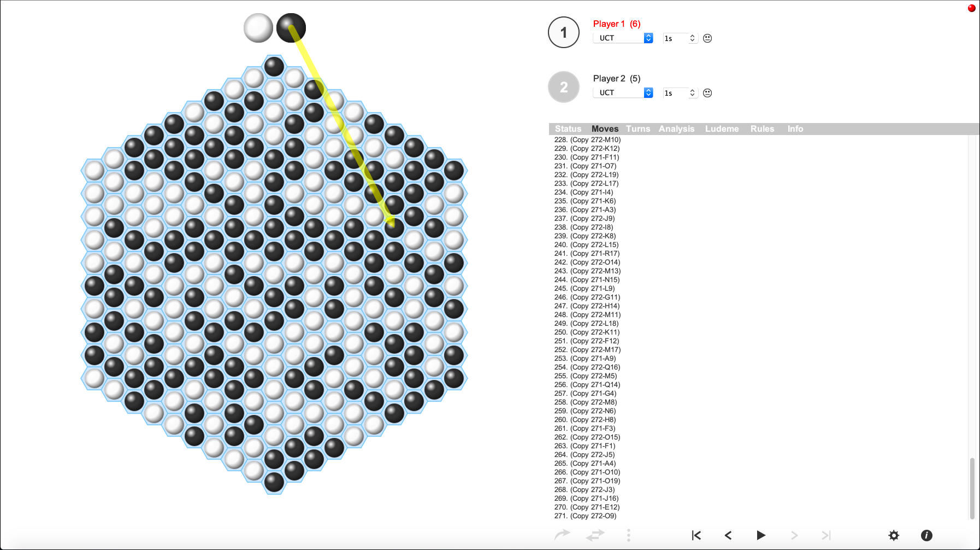980x550 pixels.
Task: Open the info icon at bottom right
Action: (x=926, y=535)
